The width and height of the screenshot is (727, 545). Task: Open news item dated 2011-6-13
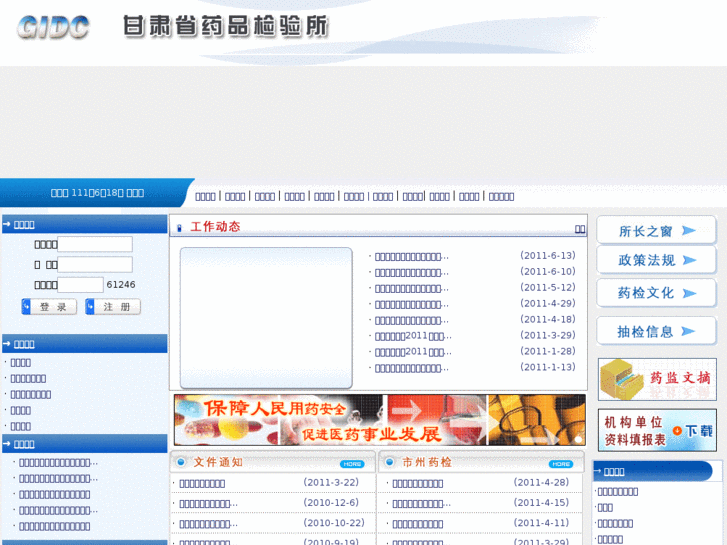click(x=411, y=256)
